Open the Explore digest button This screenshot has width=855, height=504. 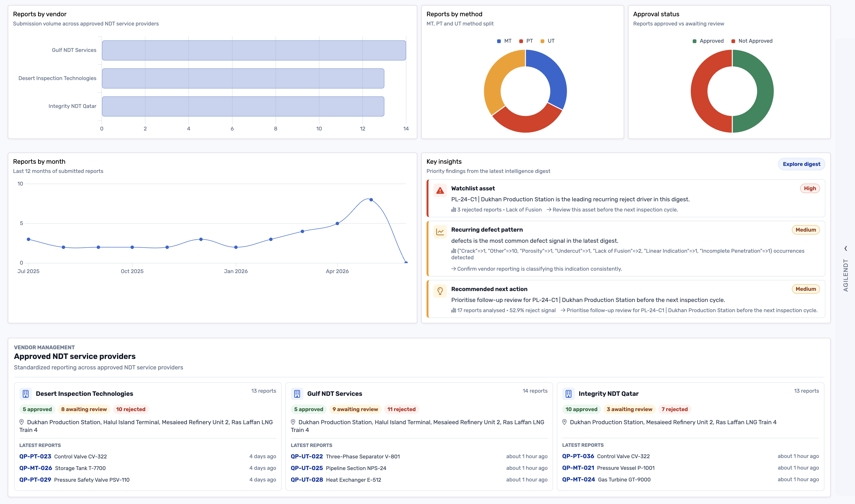(801, 164)
